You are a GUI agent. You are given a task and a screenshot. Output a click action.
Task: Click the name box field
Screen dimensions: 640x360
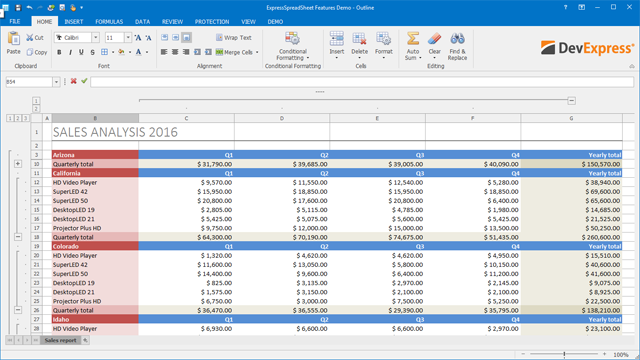pos(29,82)
